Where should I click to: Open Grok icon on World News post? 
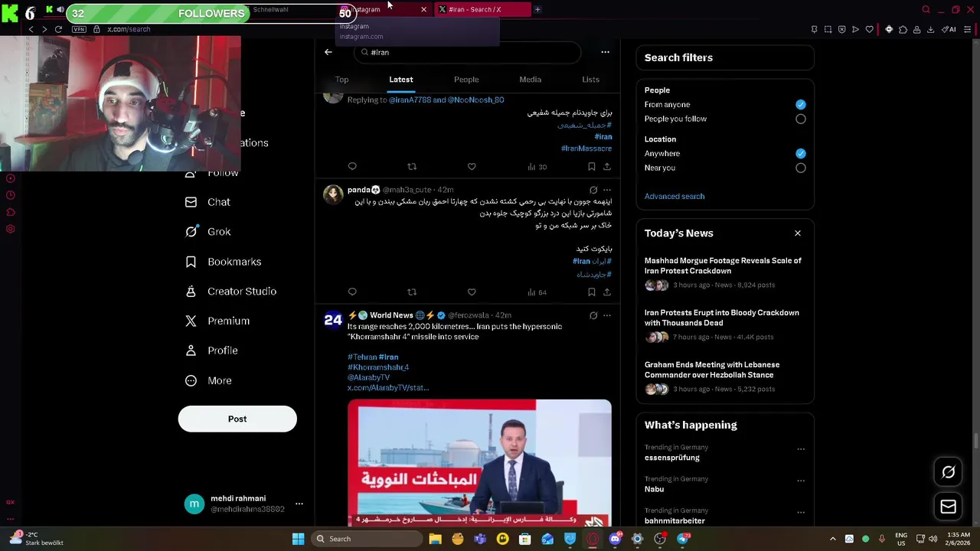593,315
